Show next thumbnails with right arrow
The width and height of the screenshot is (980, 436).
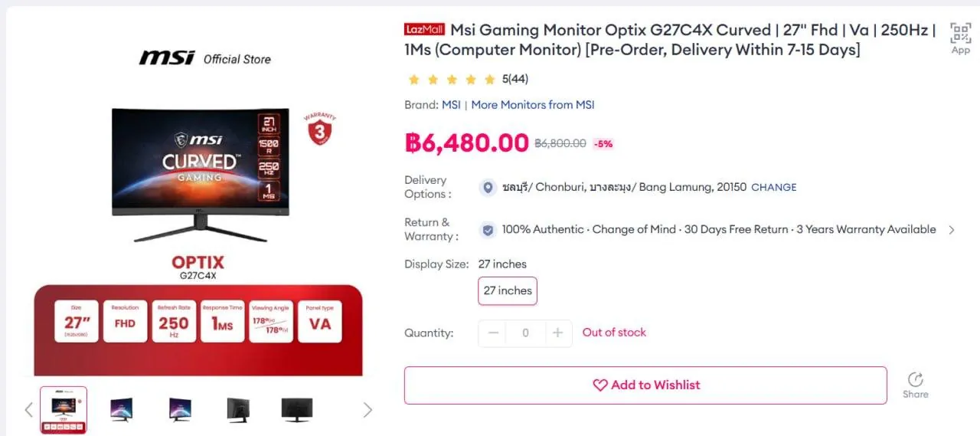pyautogui.click(x=367, y=410)
